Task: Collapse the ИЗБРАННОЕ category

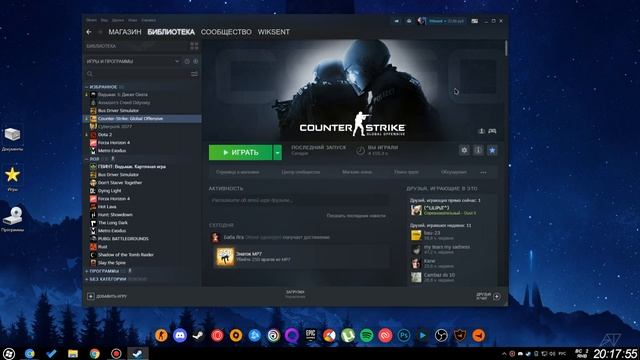Action: click(x=87, y=87)
